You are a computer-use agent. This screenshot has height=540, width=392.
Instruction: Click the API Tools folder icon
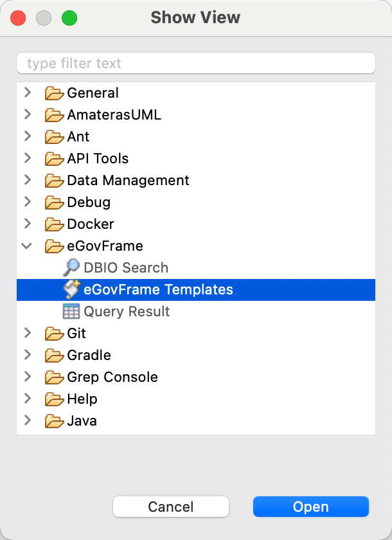(53, 159)
